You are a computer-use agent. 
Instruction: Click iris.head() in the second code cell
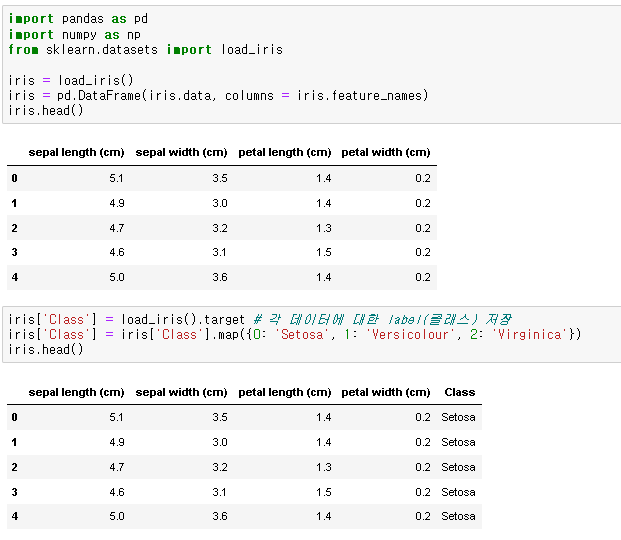46,349
